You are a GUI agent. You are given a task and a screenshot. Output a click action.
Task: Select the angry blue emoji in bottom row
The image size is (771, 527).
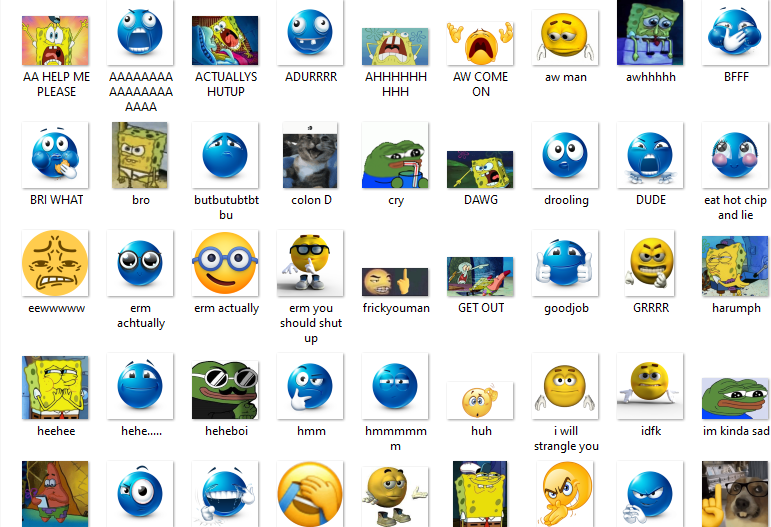point(650,494)
